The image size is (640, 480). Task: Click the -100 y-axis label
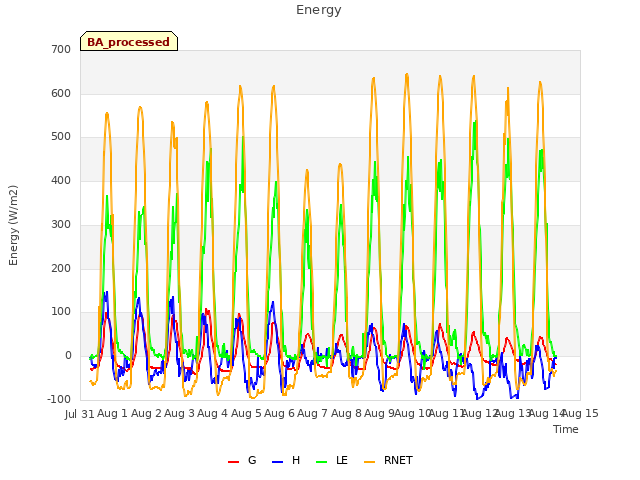[x=59, y=399]
